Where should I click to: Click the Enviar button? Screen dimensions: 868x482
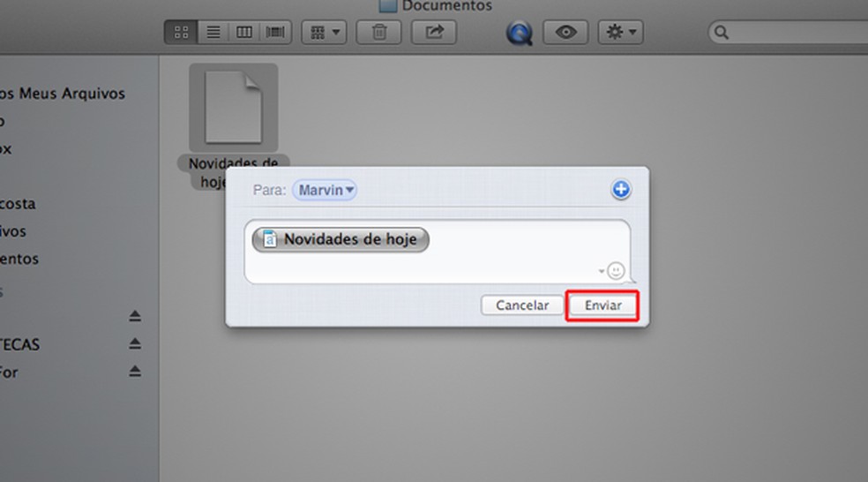602,305
